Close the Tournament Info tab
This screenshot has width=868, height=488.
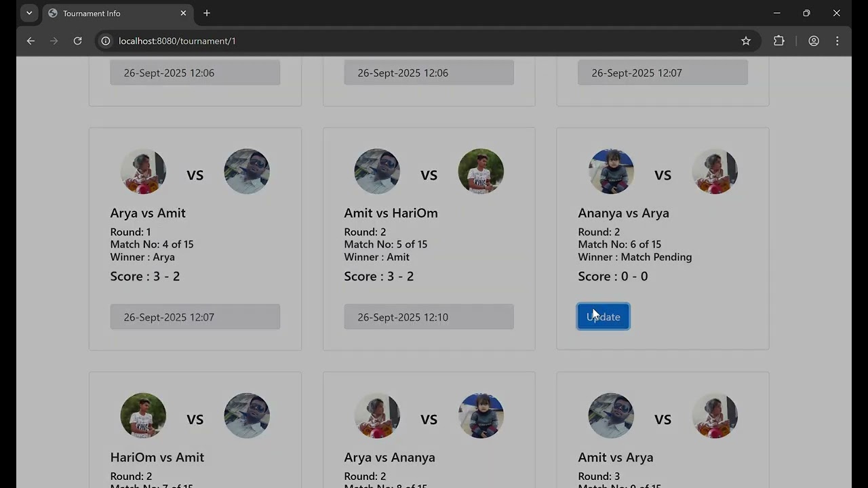[x=183, y=13]
